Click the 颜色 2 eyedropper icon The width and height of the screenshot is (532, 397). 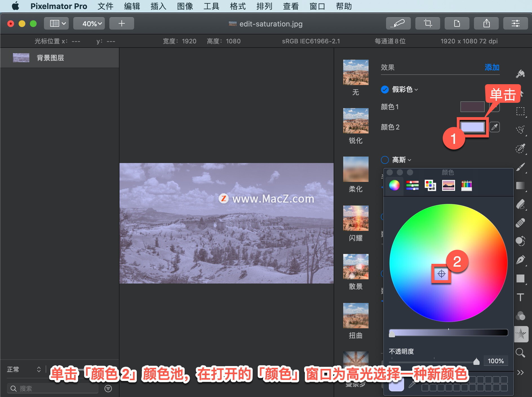[495, 127]
